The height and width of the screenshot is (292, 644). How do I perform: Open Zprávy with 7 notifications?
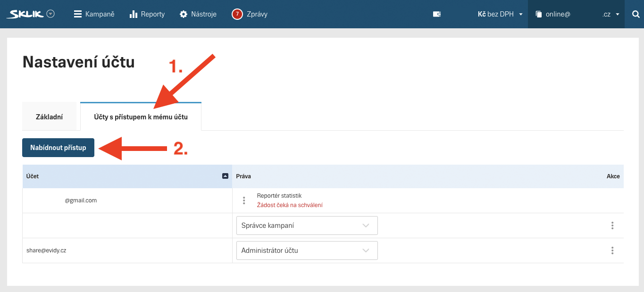[x=250, y=14]
